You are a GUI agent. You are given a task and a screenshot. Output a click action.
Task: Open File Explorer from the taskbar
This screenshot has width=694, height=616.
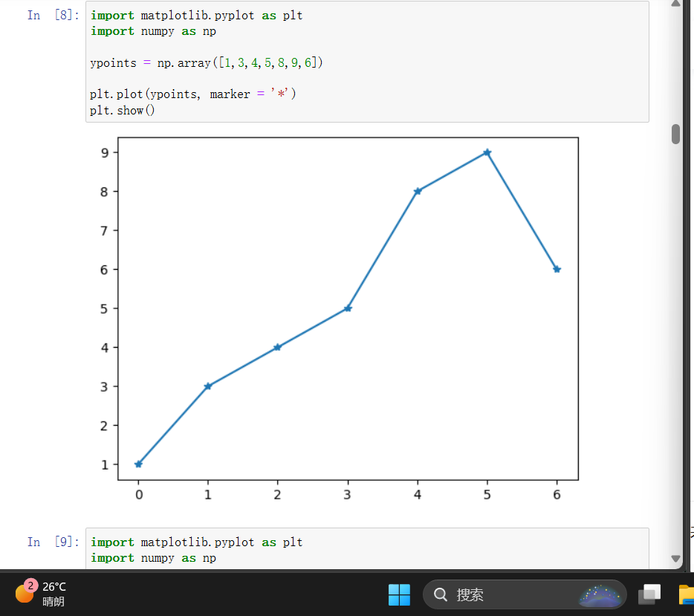[x=686, y=594]
